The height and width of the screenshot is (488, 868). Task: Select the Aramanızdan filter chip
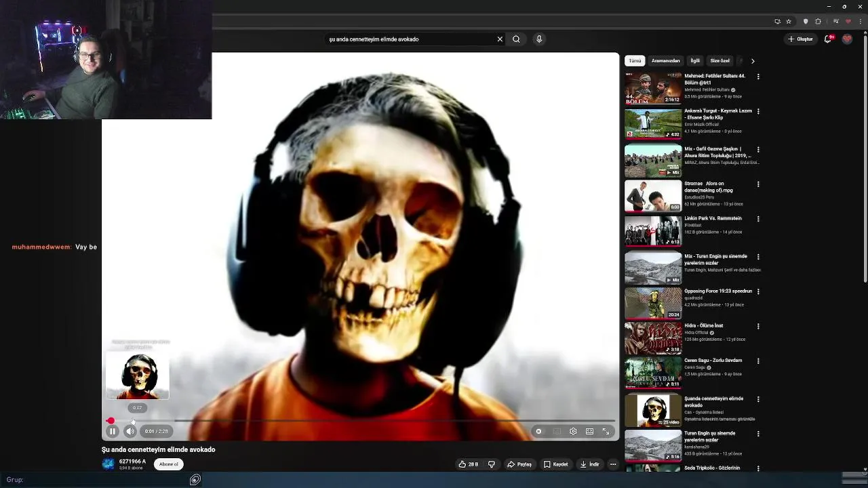click(x=665, y=61)
